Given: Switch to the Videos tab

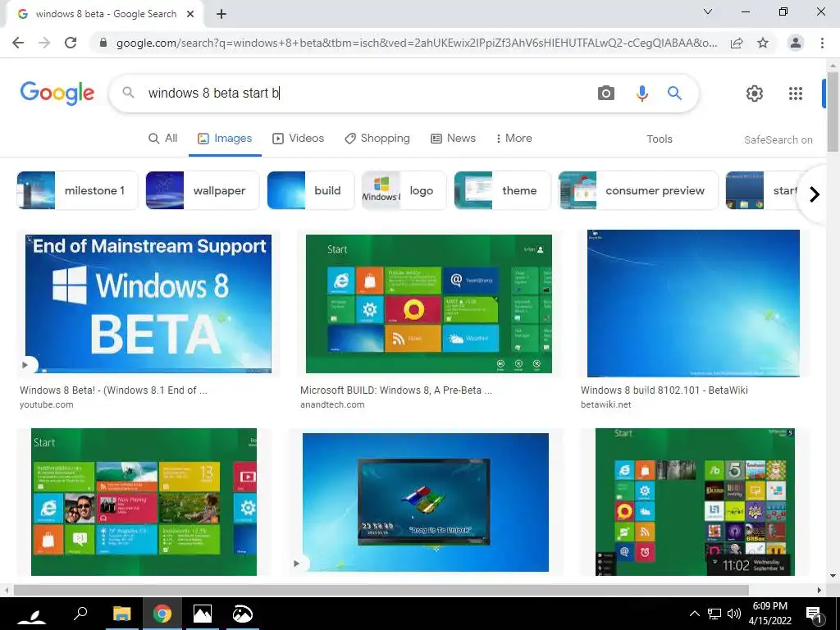Looking at the screenshot, I should (x=298, y=138).
